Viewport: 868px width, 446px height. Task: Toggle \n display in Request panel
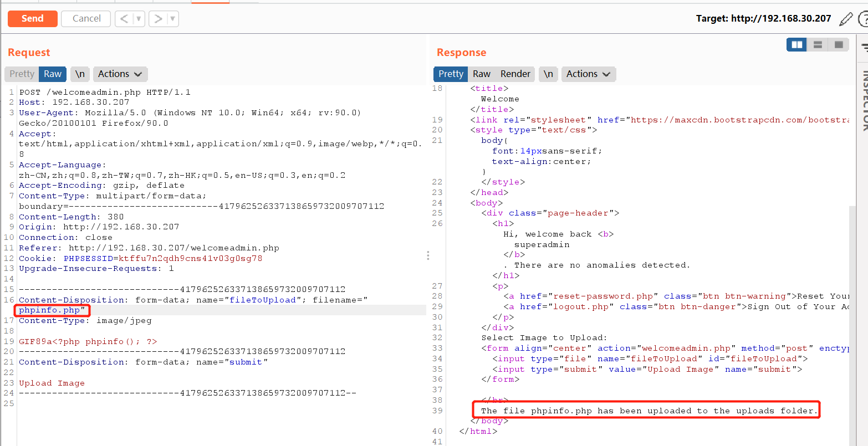(80, 74)
